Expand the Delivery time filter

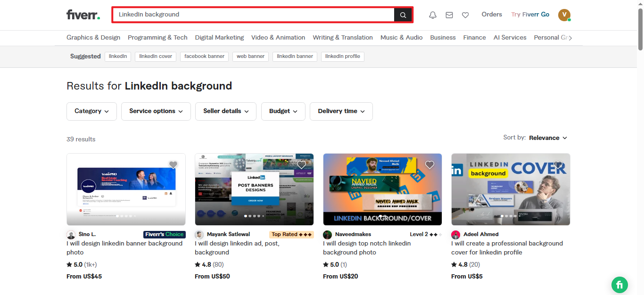pyautogui.click(x=341, y=111)
